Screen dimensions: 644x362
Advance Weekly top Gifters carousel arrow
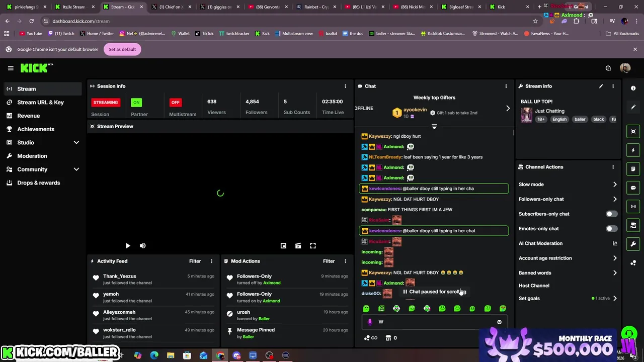click(x=508, y=108)
